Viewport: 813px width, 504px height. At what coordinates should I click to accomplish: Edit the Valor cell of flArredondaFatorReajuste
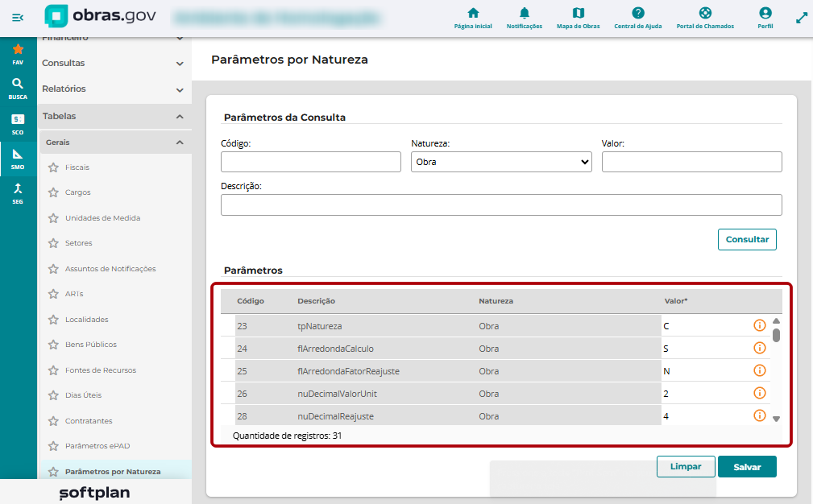pyautogui.click(x=705, y=371)
